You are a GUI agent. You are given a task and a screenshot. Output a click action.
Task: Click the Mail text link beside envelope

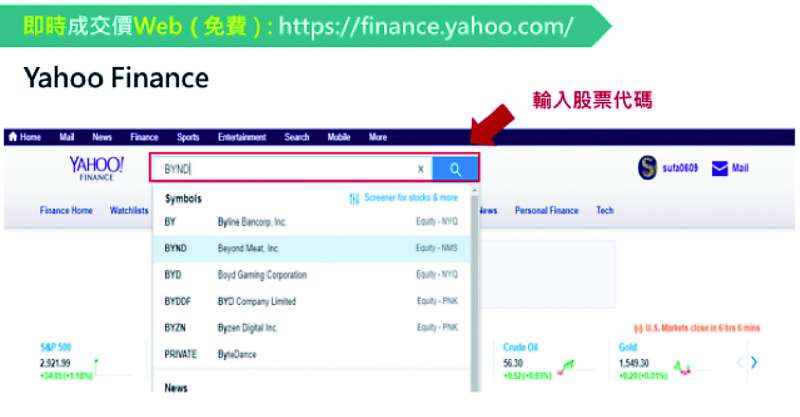(x=740, y=168)
